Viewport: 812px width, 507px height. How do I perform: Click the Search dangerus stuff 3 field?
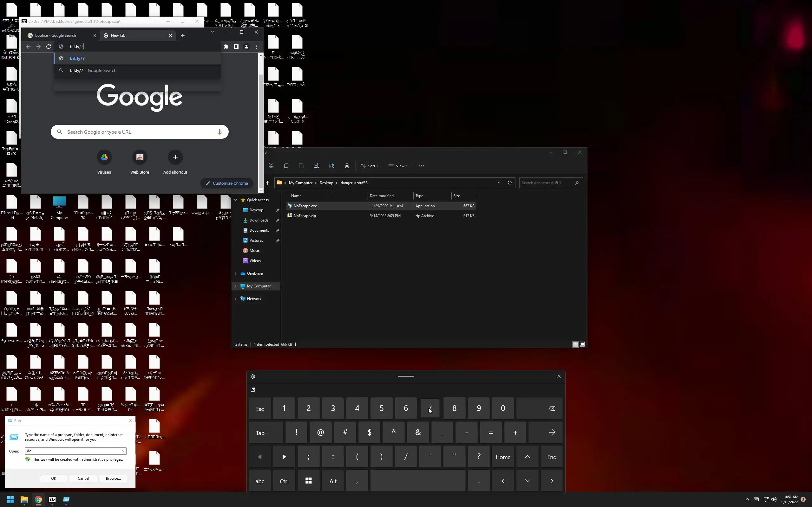click(x=546, y=183)
